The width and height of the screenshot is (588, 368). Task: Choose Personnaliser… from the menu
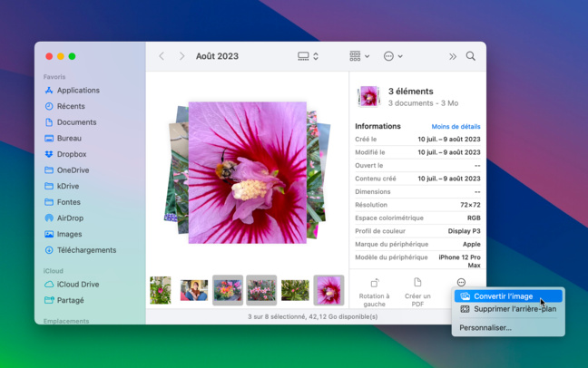(485, 328)
